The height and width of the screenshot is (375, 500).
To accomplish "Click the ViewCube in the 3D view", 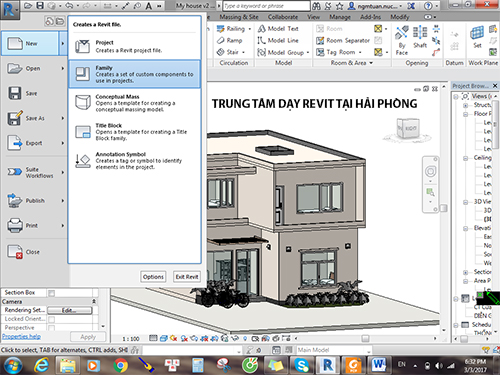I will click(408, 128).
